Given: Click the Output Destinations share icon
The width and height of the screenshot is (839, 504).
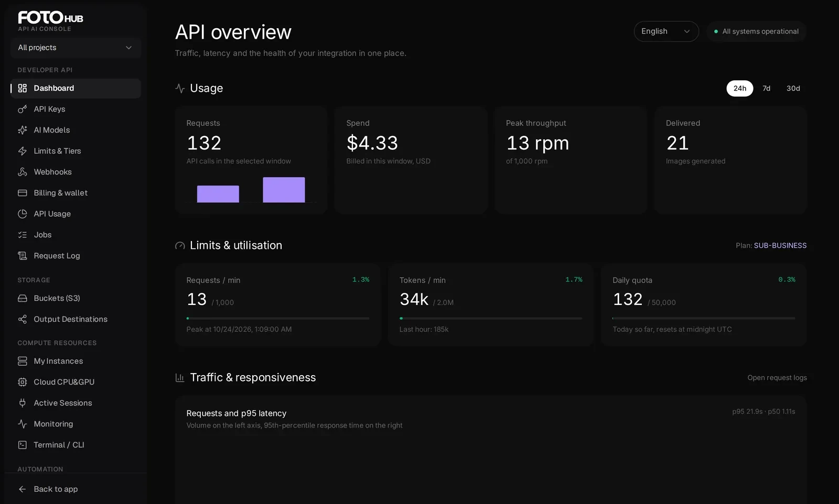Looking at the screenshot, I should coord(23,319).
